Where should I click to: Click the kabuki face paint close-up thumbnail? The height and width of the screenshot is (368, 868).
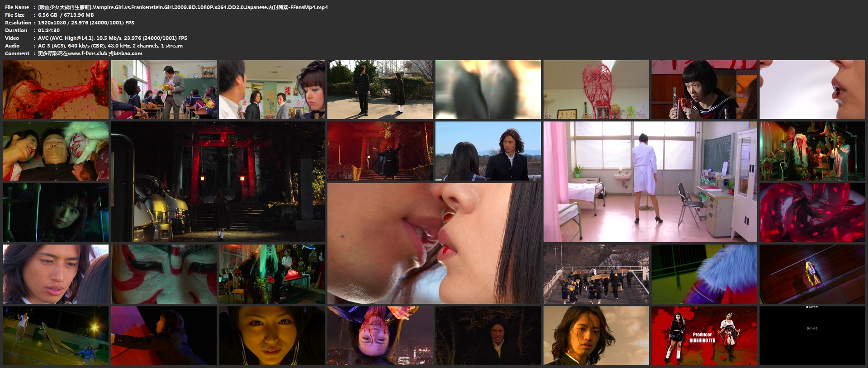point(164,274)
